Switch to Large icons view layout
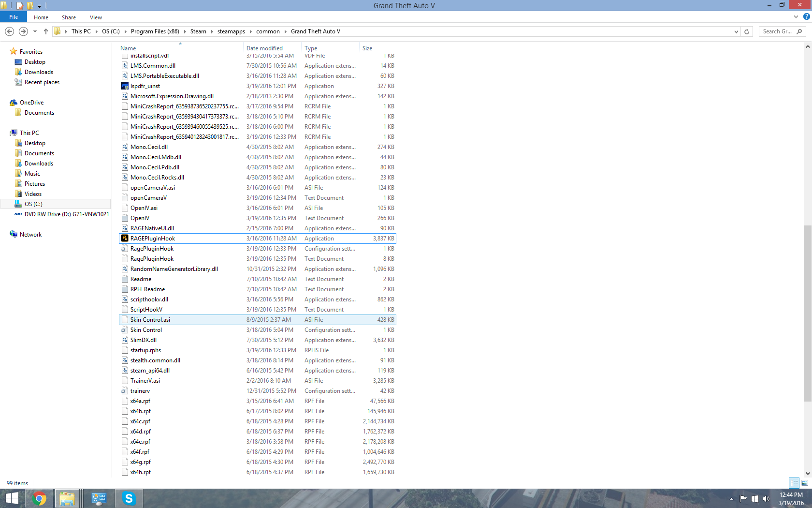This screenshot has width=812, height=508. click(x=805, y=483)
